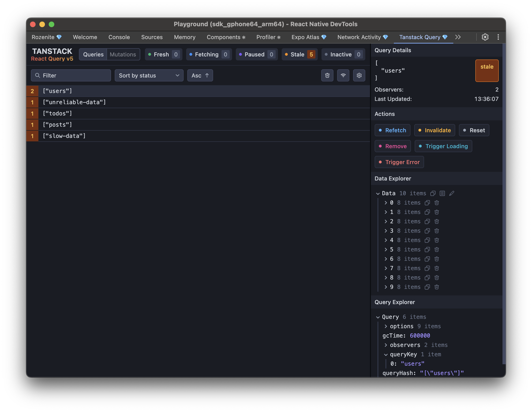
Task: Toggle sort order with the Asc button
Action: [x=200, y=75]
